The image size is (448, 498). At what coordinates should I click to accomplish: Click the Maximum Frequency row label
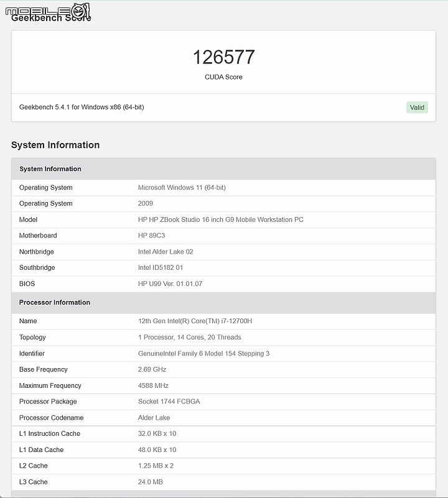click(x=50, y=385)
